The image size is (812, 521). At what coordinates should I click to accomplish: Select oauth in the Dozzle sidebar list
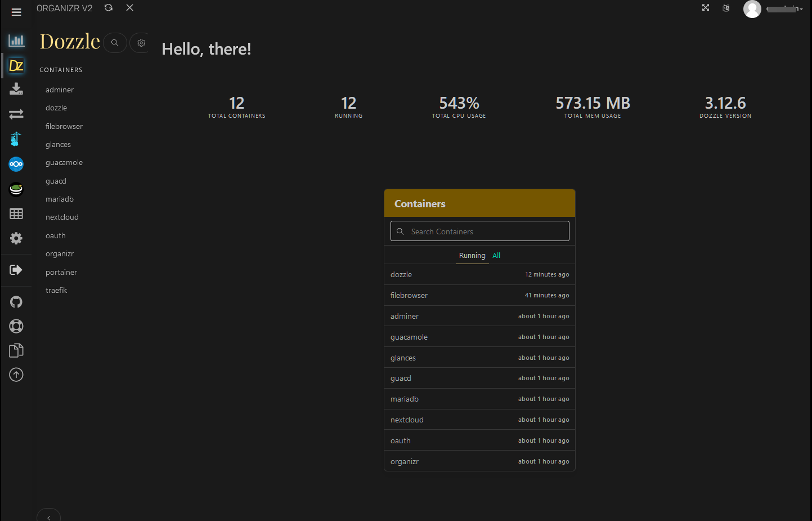pos(56,236)
